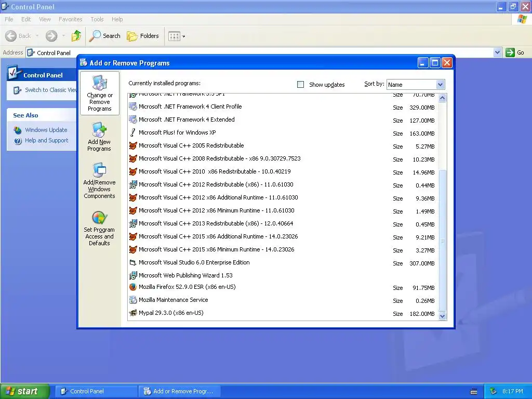
Task: Select the 307.00MB size entry
Action: (x=422, y=263)
